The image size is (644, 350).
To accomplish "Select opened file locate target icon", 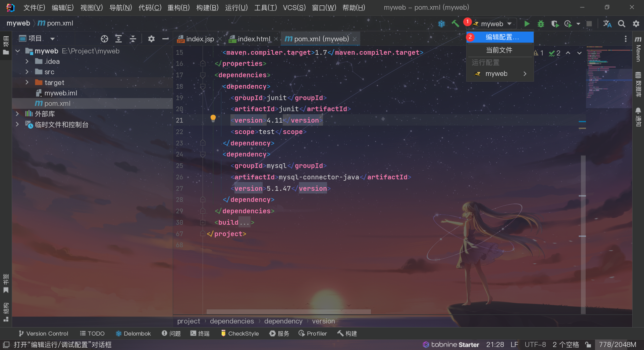I will (104, 39).
